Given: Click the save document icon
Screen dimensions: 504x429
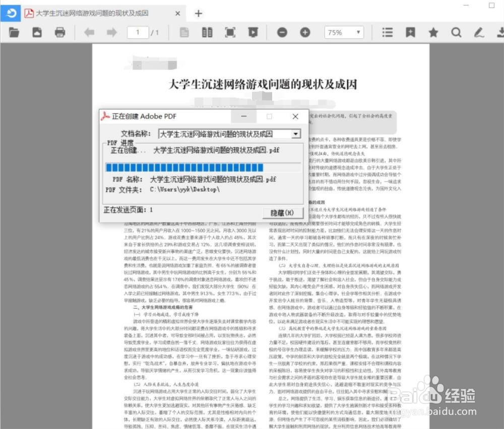Looking at the screenshot, I should coord(37,32).
